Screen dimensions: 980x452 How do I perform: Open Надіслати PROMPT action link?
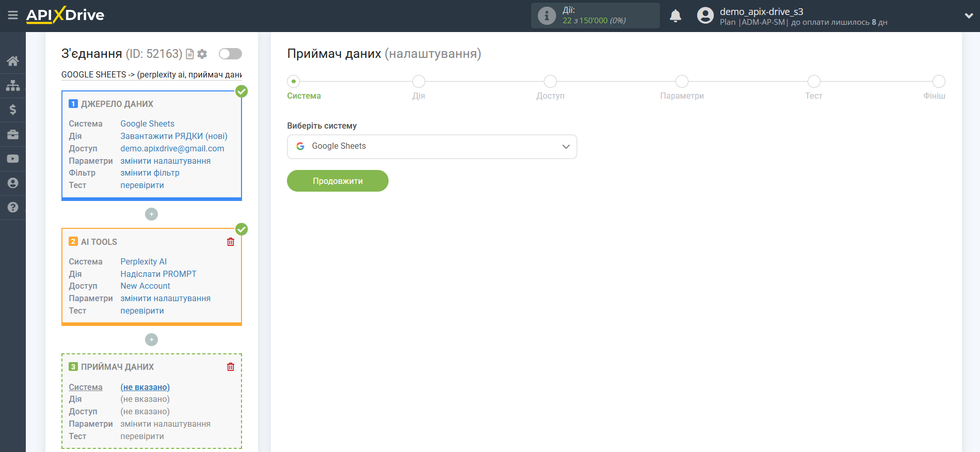click(x=158, y=274)
